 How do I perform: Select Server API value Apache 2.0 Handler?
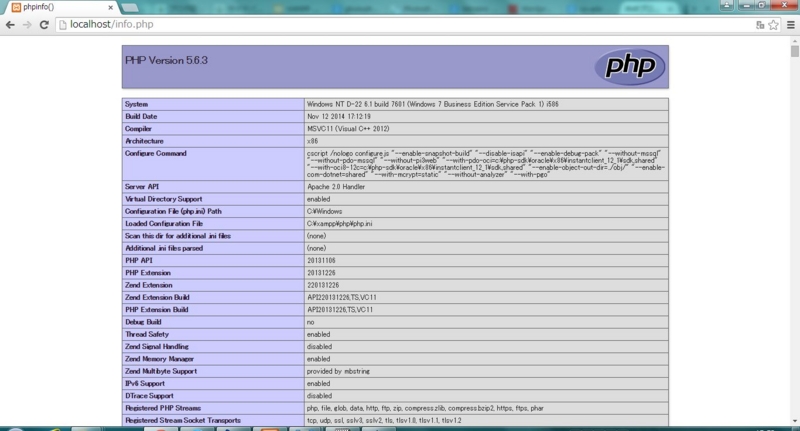(x=336, y=187)
